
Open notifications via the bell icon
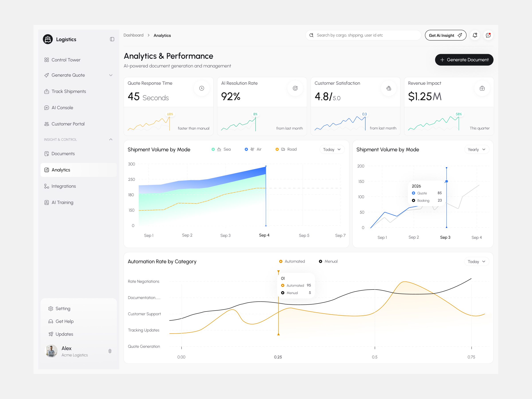pos(475,35)
